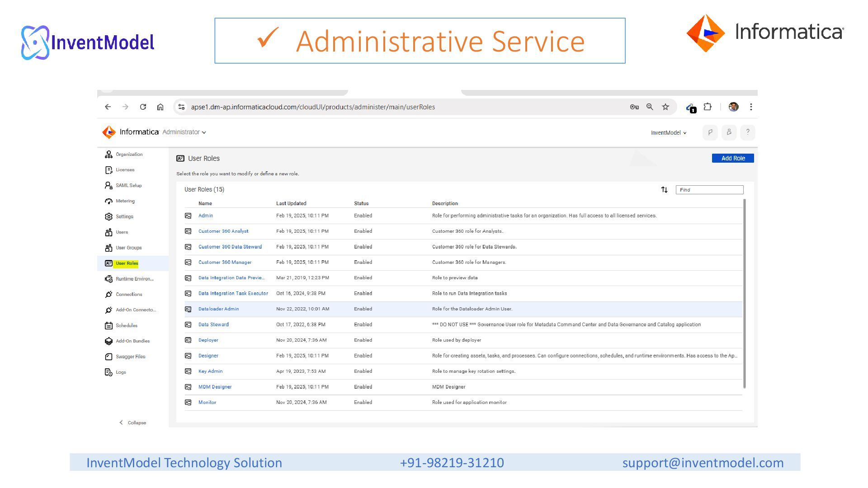Open the browser three-dot menu
The height and width of the screenshot is (488, 868).
tap(751, 107)
